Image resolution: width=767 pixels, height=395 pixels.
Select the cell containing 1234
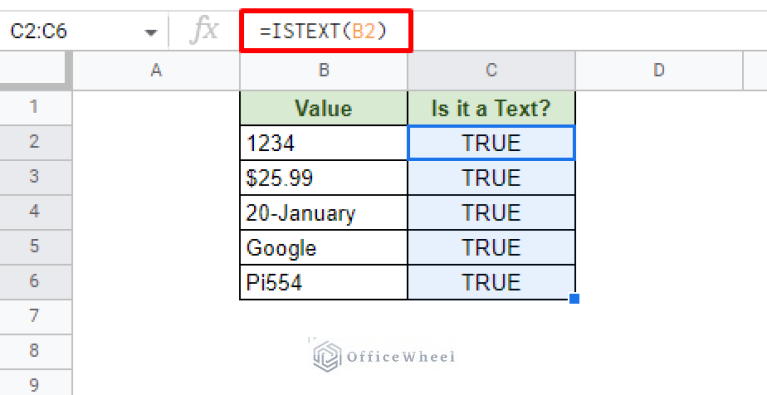pyautogui.click(x=324, y=143)
